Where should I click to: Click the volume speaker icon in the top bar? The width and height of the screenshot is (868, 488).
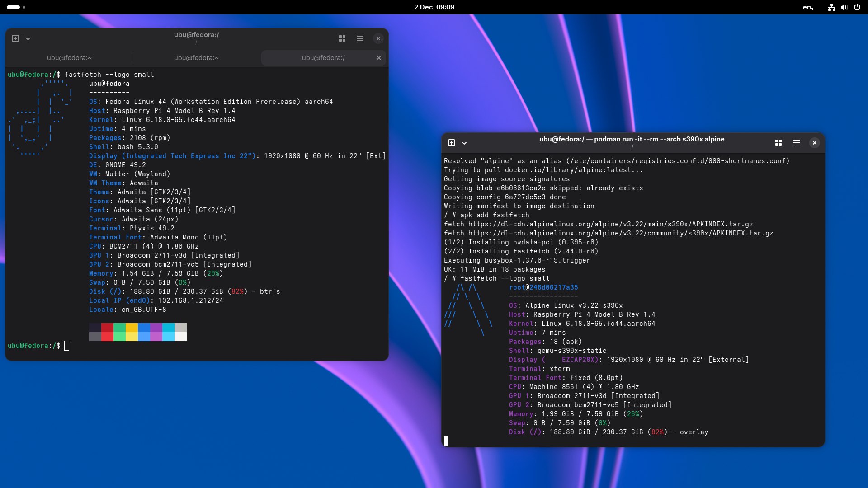844,7
